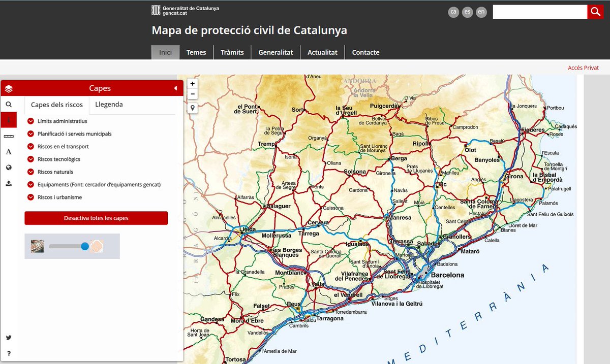
Task: Expand Riscos en el transport group
Action: (x=30, y=146)
